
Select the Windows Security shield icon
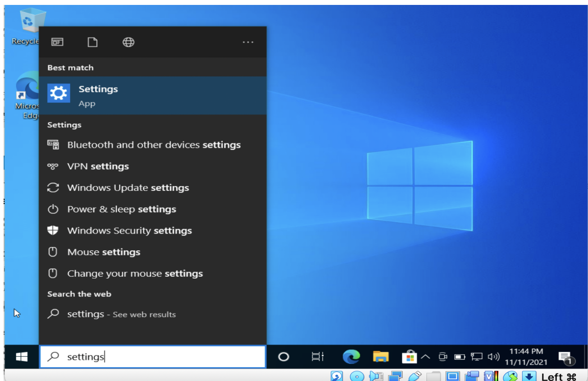tap(54, 230)
